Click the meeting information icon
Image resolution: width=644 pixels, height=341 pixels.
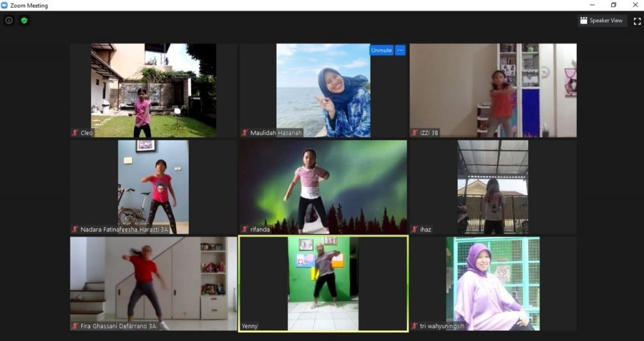pyautogui.click(x=9, y=21)
